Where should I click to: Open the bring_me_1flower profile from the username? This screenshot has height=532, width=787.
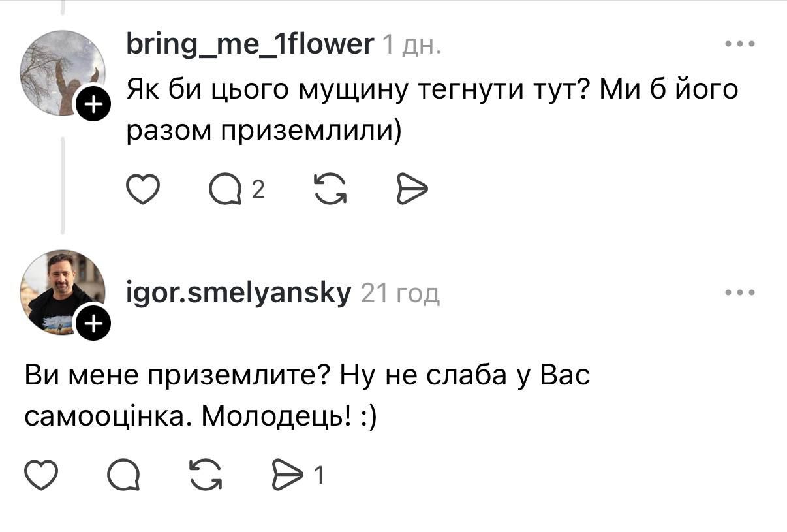[x=249, y=44]
